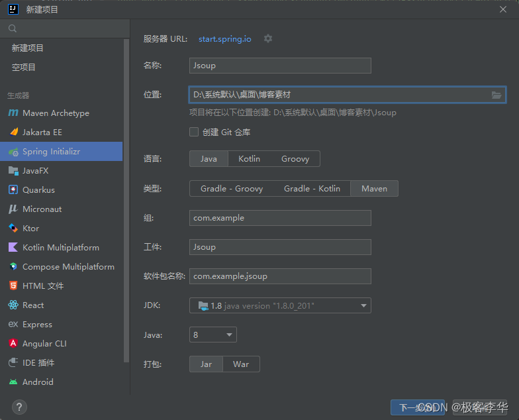This screenshot has width=519, height=420.
Task: Select 空项目 in the sidebar
Action: pos(61,68)
